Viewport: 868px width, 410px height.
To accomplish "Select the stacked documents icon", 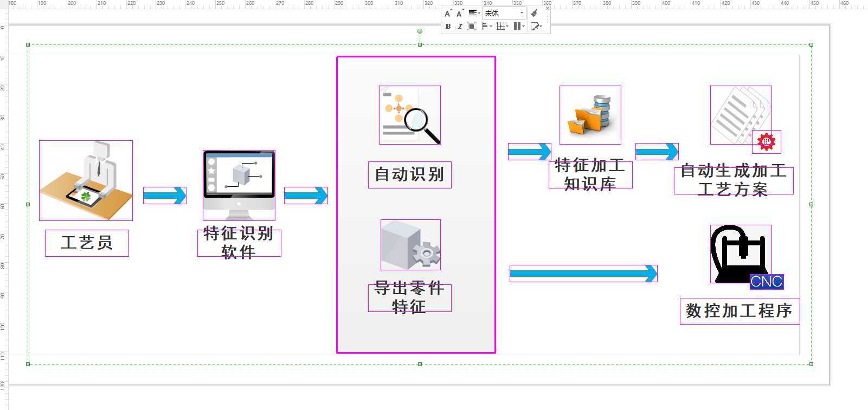I will pos(741,115).
